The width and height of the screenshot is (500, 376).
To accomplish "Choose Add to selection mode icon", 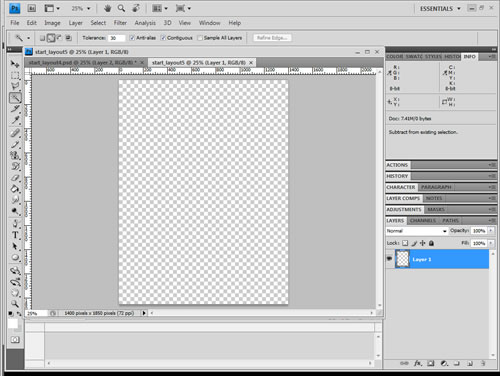I will point(51,38).
